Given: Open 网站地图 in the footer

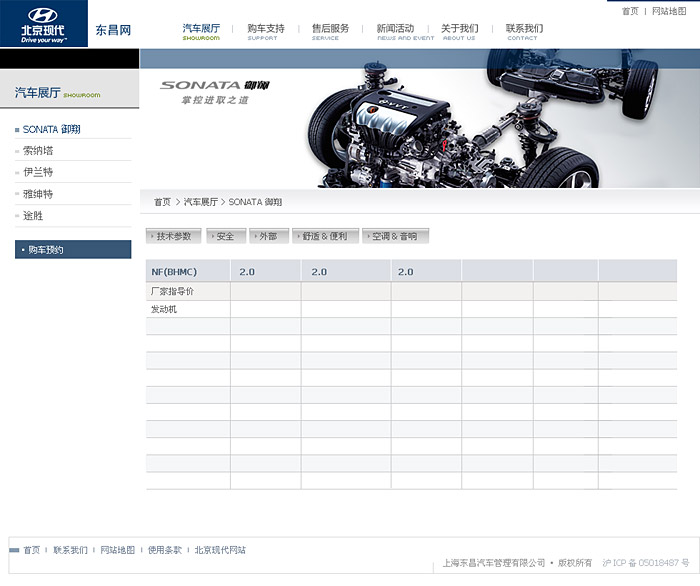Looking at the screenshot, I should click(x=117, y=550).
